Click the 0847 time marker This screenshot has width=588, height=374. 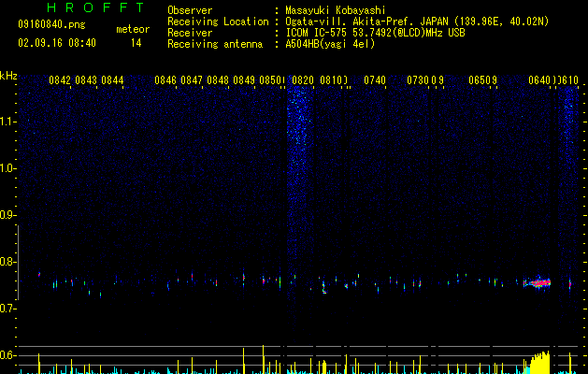(192, 80)
